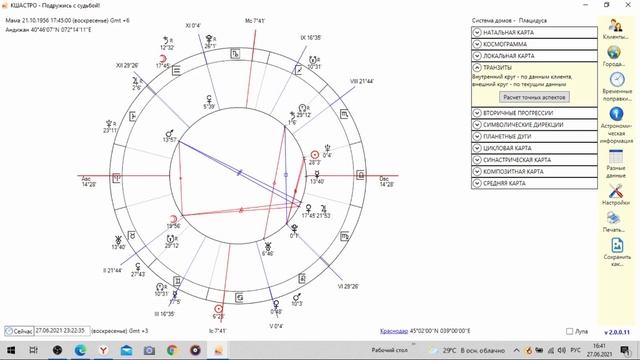
Task: Click the transit Moon symbol at 17°45'
Action: (162, 59)
